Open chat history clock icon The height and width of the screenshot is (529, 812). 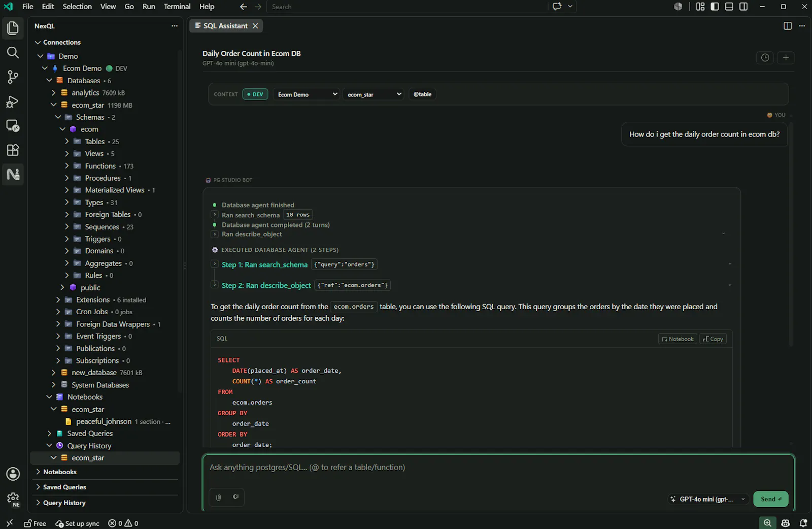click(x=765, y=57)
